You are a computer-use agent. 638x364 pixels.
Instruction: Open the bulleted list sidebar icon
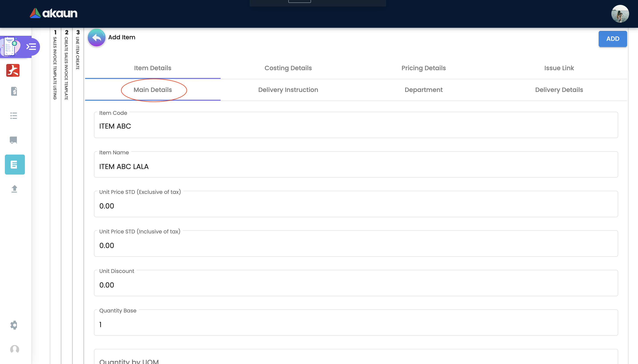[14, 116]
